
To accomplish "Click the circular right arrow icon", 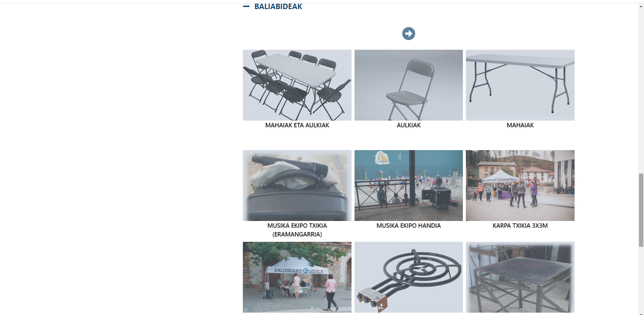I will click(409, 34).
